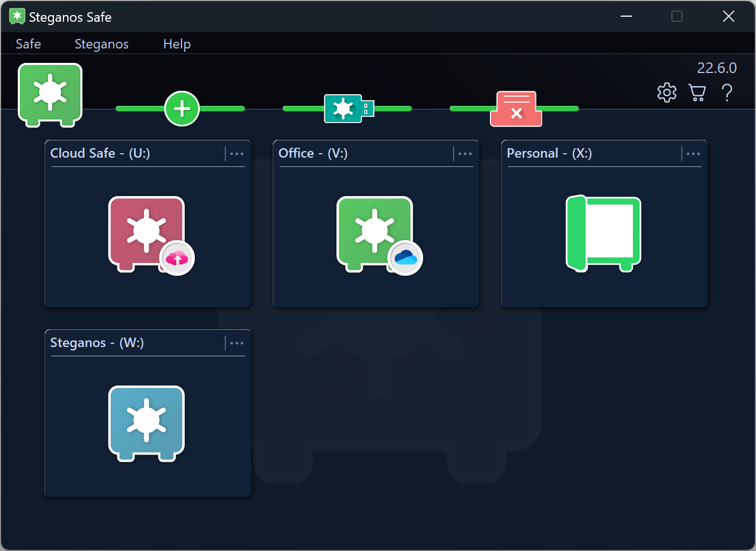Click the large green Steganos Safe home icon
Screen dimensions: 756x551
click(50, 94)
